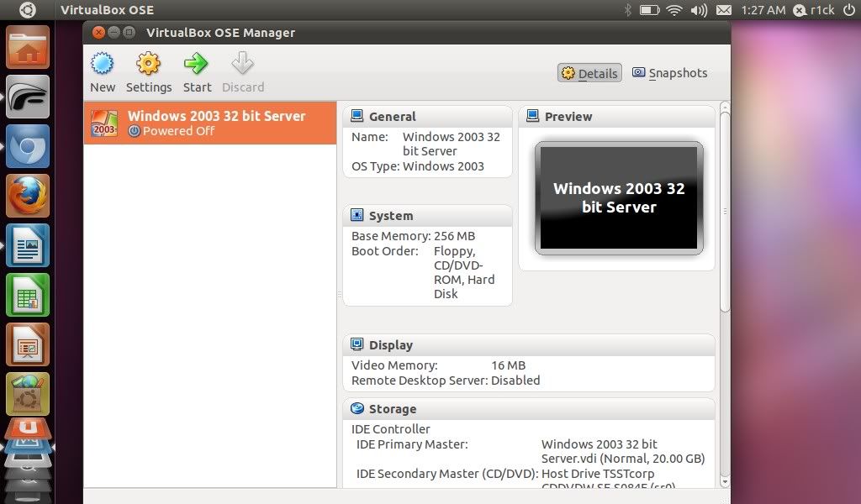This screenshot has width=861, height=504.
Task: Click the VM preview thumbnail
Action: click(619, 198)
